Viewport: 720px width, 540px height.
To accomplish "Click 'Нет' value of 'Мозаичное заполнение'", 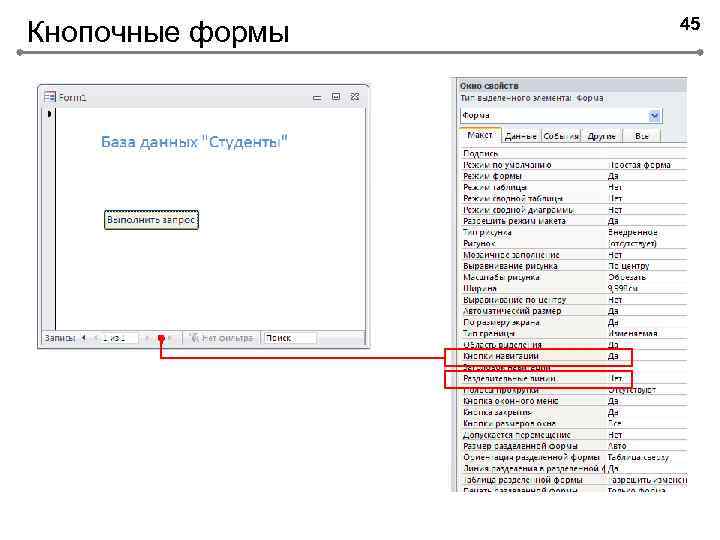I will coord(615,255).
